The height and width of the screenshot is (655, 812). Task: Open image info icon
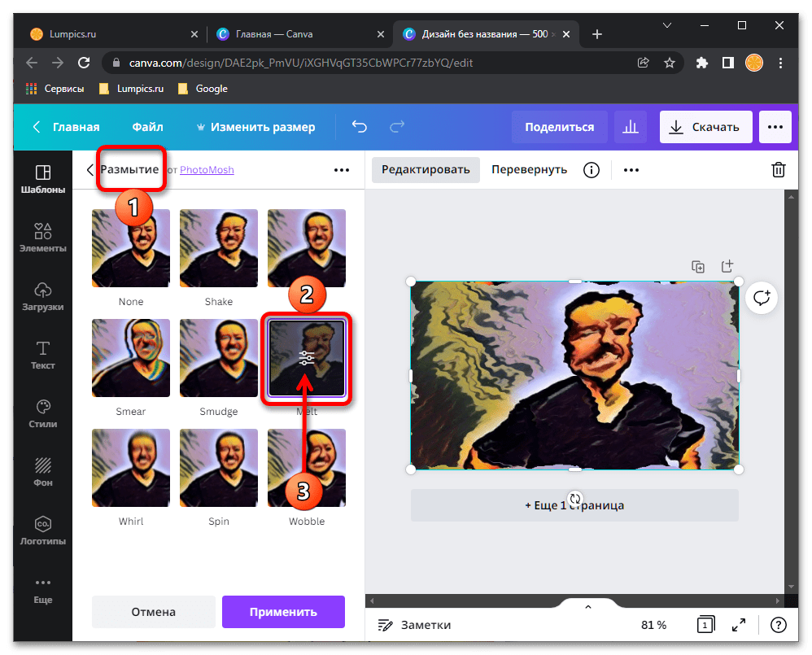[592, 169]
